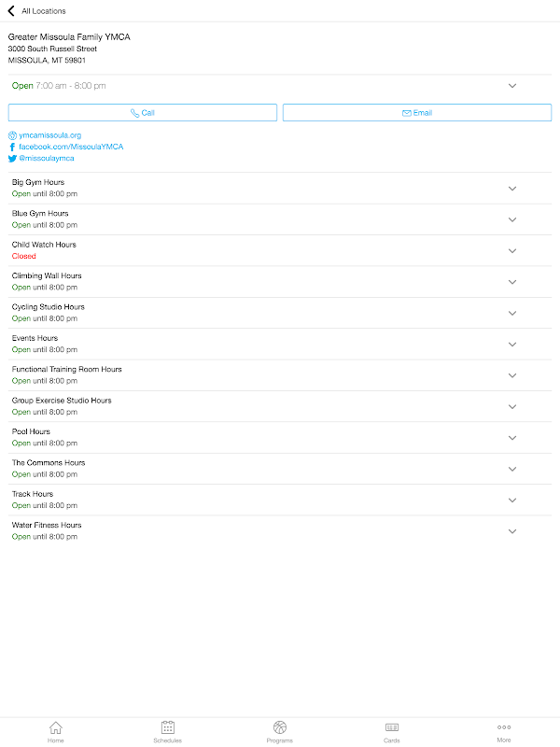Select the Track Hours label

point(33,494)
